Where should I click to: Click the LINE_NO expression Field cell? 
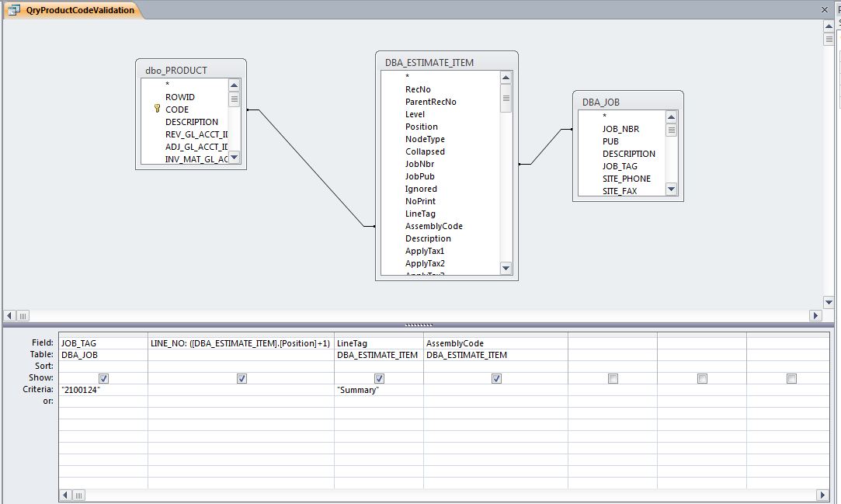pos(241,343)
